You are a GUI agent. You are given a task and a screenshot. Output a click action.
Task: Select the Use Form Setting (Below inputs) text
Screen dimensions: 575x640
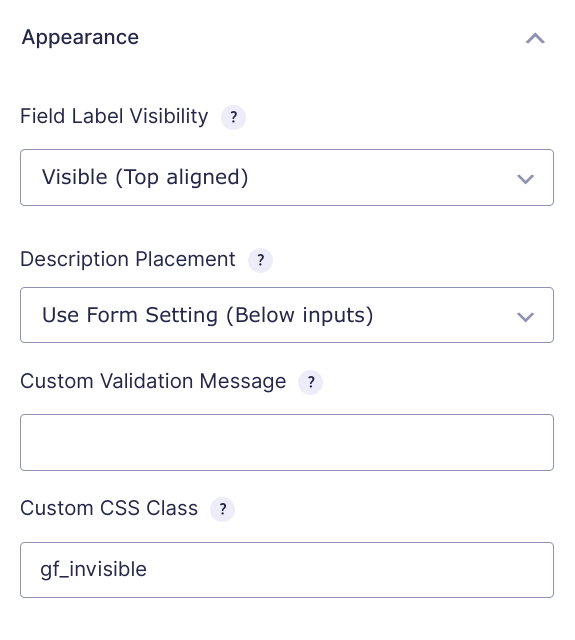[208, 316]
